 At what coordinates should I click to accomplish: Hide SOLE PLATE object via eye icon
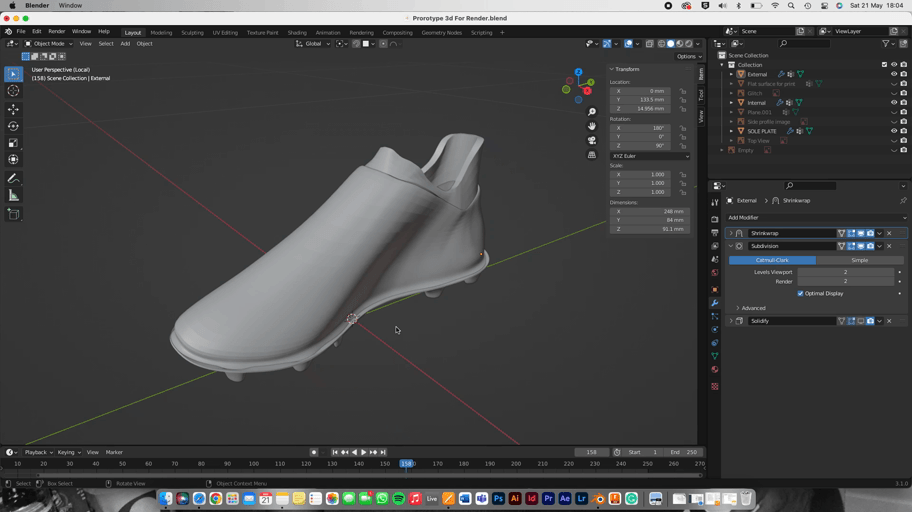[894, 131]
